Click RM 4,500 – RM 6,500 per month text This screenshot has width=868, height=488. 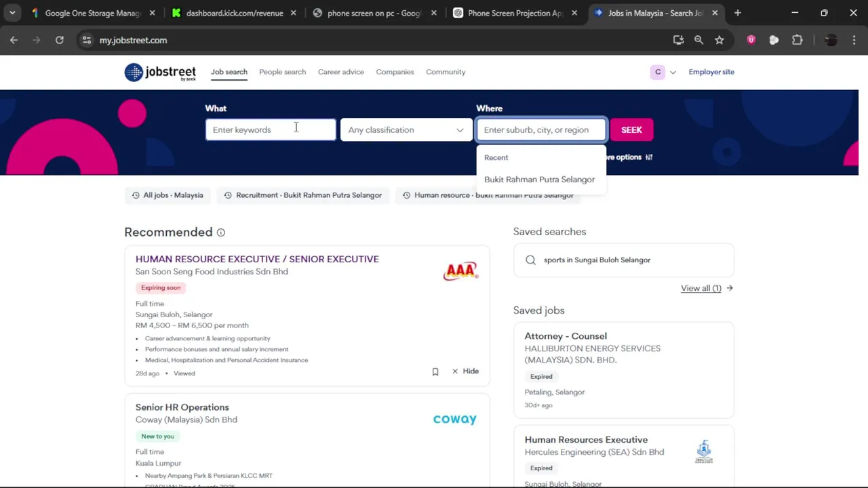[x=192, y=325]
